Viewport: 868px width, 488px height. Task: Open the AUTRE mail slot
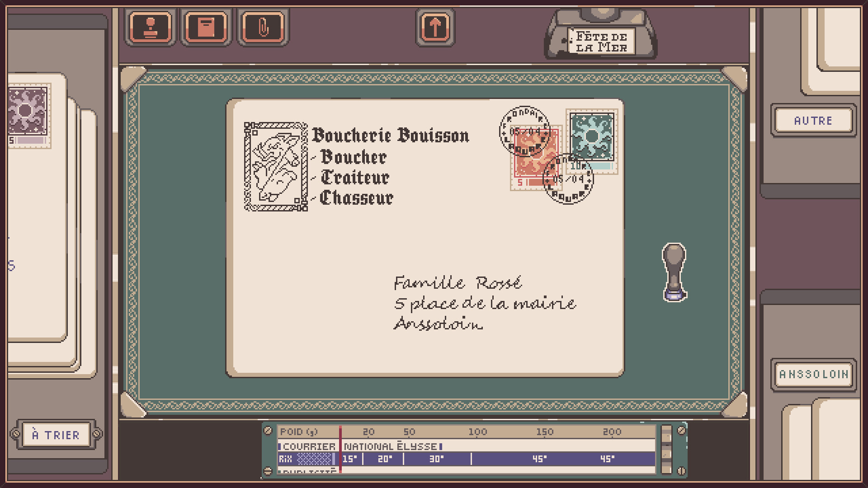click(x=812, y=120)
